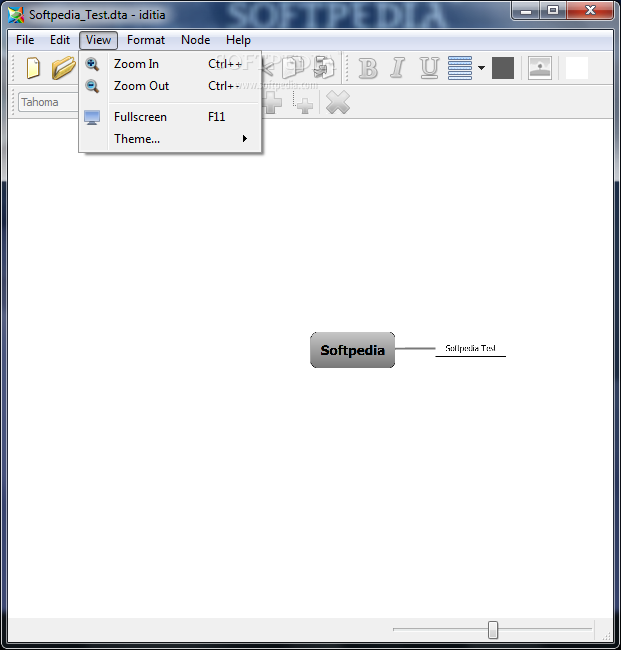Click the paste icon in toolbar
621x650 pixels.
(324, 67)
